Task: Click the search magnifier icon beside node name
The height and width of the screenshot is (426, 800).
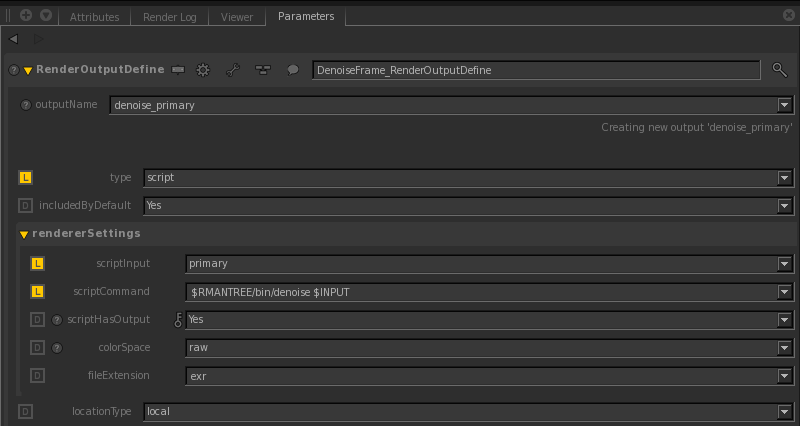Action: (780, 70)
